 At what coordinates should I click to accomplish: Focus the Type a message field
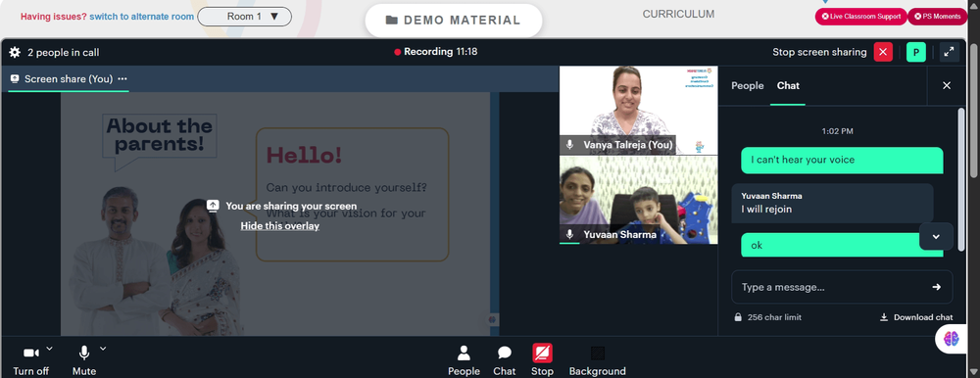pos(842,287)
